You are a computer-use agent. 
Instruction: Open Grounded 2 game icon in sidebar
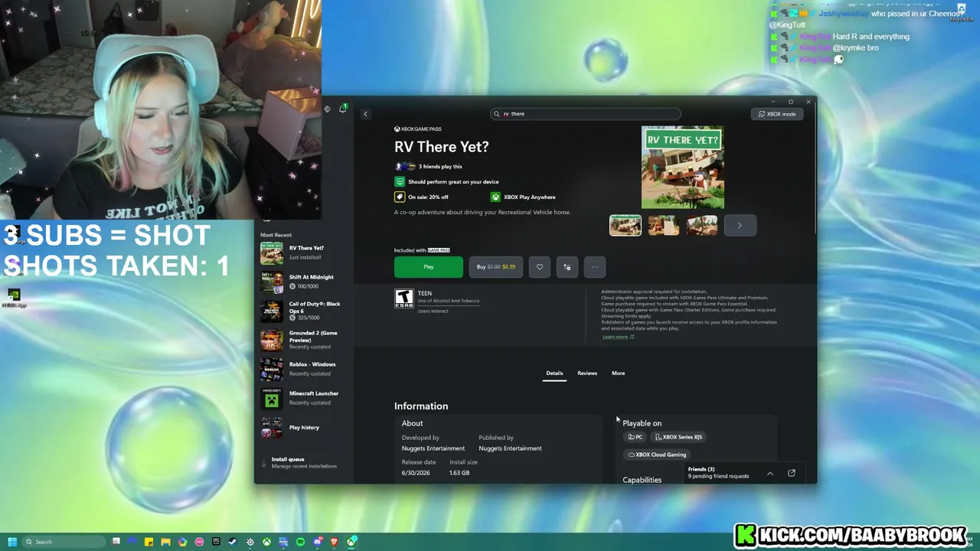(x=272, y=340)
